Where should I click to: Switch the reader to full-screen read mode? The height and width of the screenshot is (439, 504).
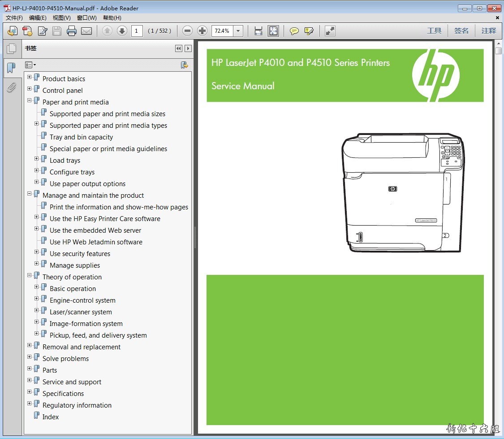(x=330, y=31)
